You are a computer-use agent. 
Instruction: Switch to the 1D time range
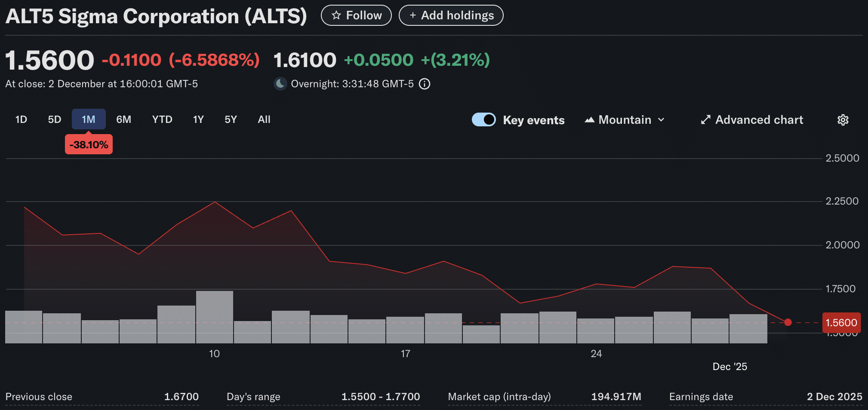21,119
